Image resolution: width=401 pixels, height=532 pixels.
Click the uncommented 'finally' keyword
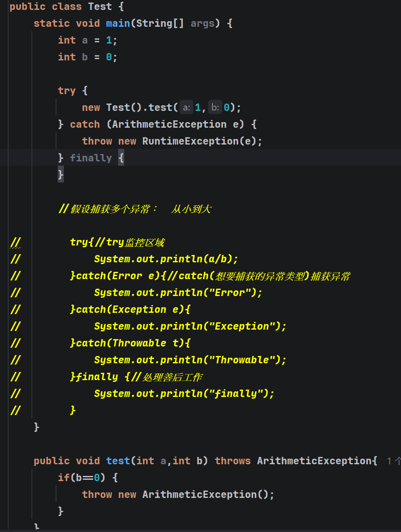(x=91, y=158)
